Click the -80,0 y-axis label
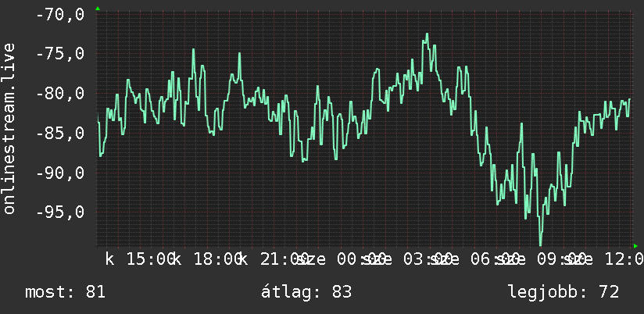This screenshot has width=644, height=314. [x=60, y=94]
